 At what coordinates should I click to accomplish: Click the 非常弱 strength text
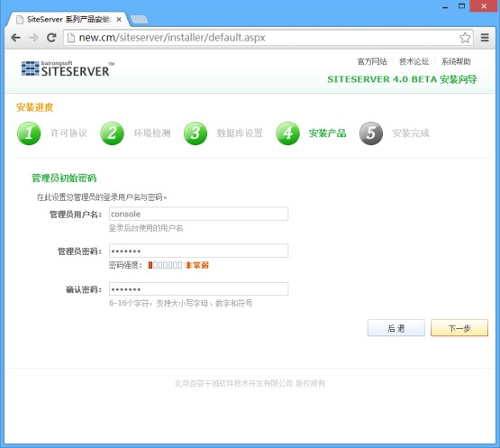tap(196, 265)
